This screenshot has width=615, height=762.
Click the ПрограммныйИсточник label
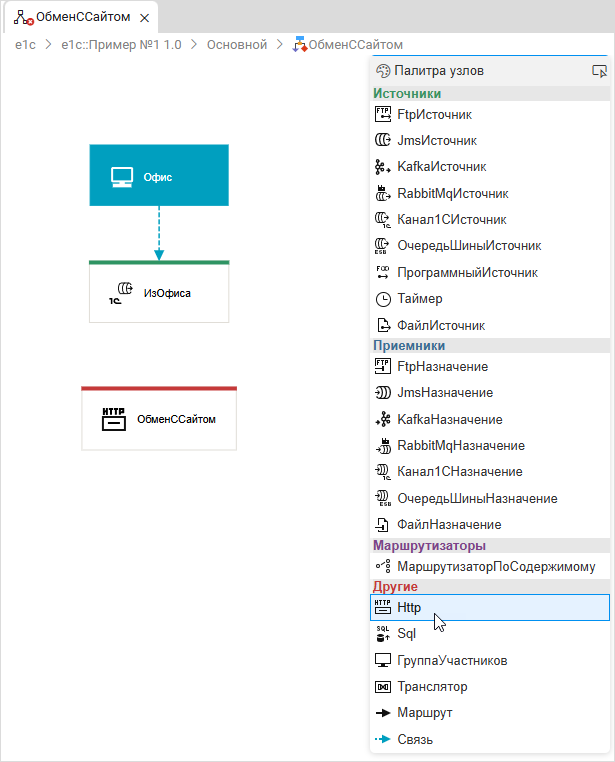pos(467,273)
